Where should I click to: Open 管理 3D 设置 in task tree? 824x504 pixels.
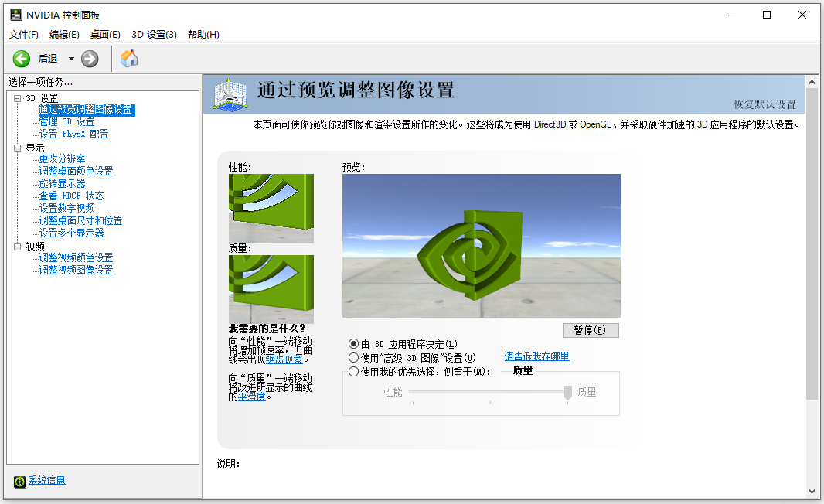(x=66, y=122)
